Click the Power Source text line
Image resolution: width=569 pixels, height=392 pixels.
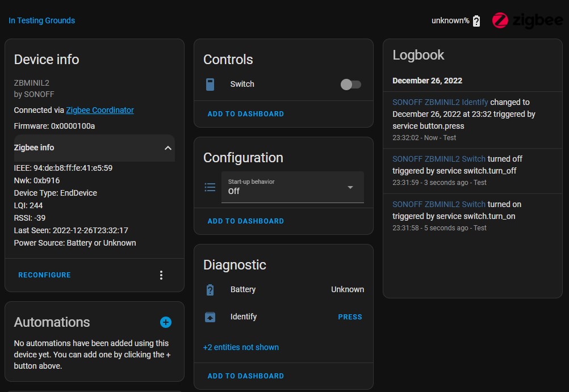(x=75, y=243)
